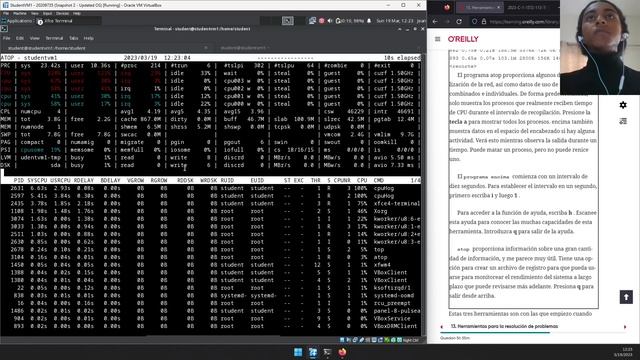
Task: Click the CMD column header
Action: click(378, 180)
